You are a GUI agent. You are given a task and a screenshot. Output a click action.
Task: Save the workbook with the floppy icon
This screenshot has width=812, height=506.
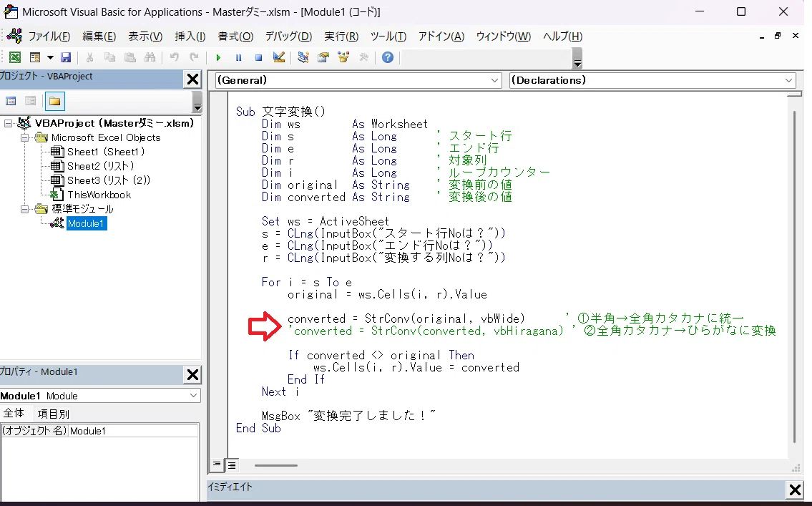point(66,57)
